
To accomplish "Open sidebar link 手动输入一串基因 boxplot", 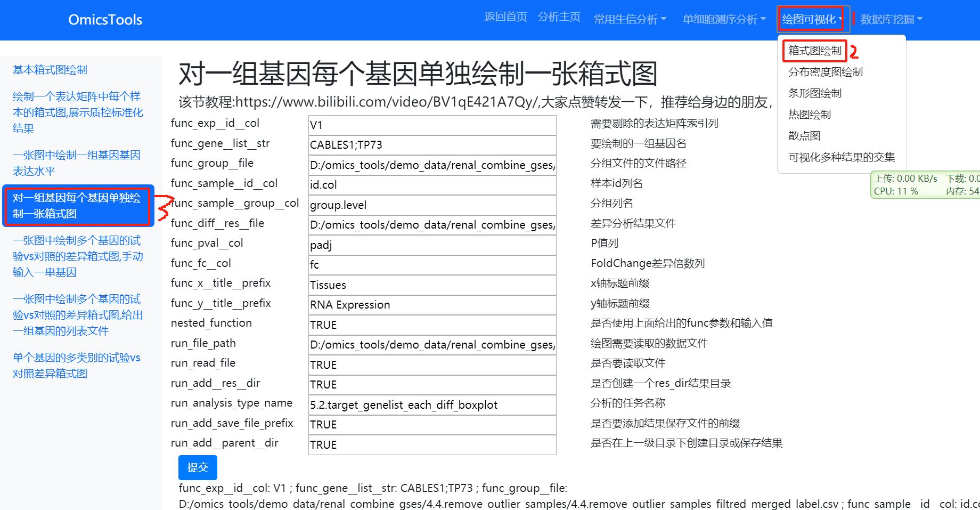I will click(x=78, y=256).
